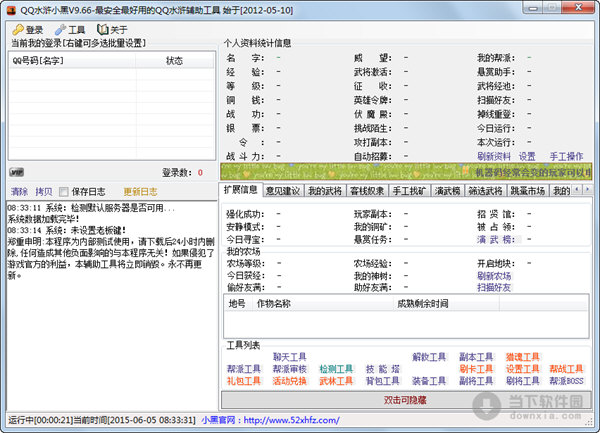Click the 登录数: 0 counter text
Image resolution: width=600 pixels, height=433 pixels.
(183, 173)
